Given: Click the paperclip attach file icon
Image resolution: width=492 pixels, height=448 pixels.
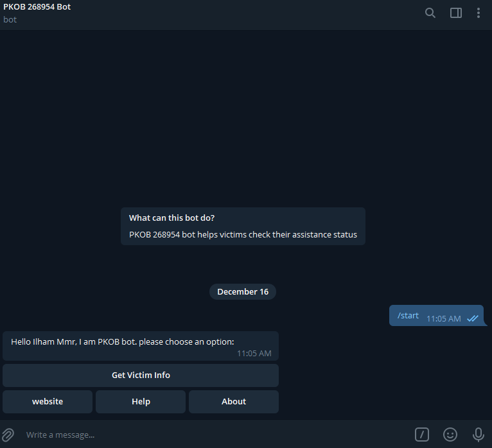Looking at the screenshot, I should click(x=8, y=435).
